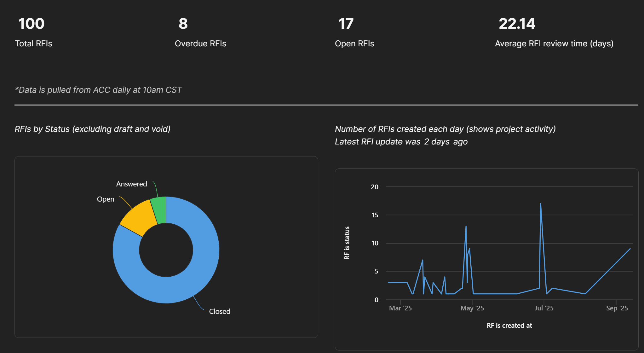
Task: Click the Answered label on donut chart
Action: (x=131, y=184)
